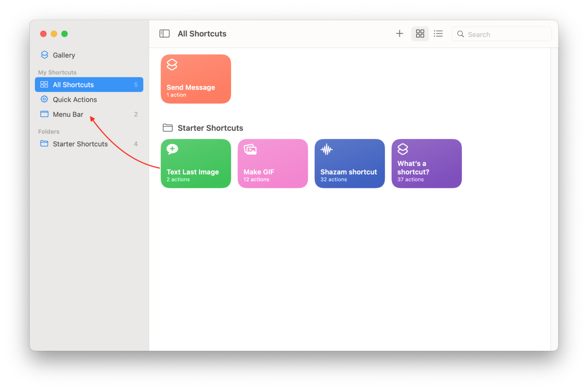Click the sidebar toggle icon
This screenshot has width=588, height=390.
(164, 34)
